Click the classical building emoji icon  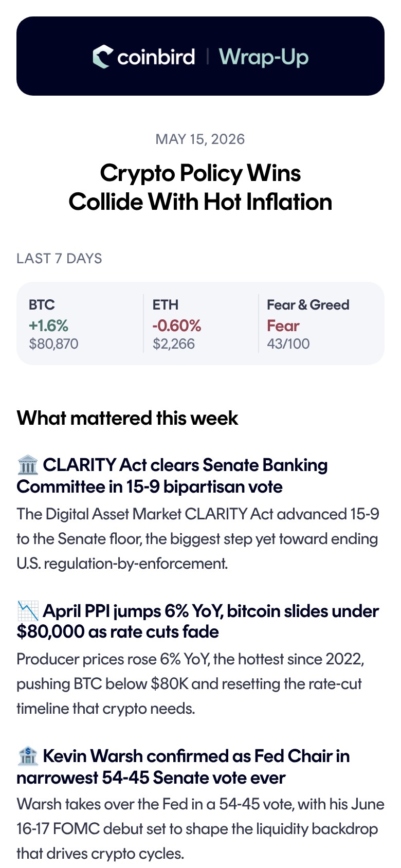tap(28, 465)
